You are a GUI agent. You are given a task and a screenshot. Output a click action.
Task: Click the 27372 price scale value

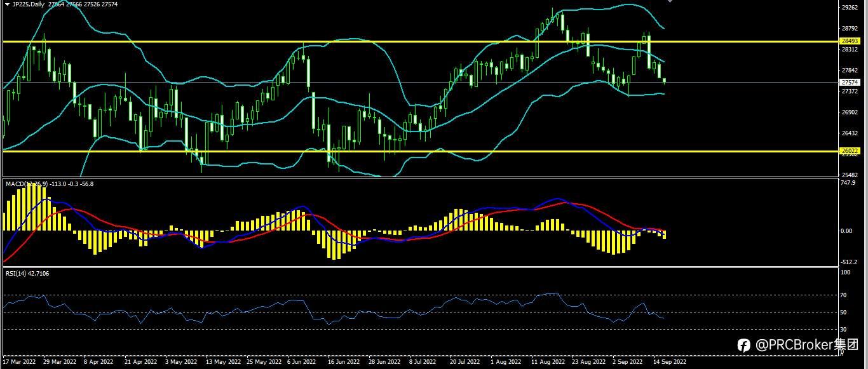point(850,91)
